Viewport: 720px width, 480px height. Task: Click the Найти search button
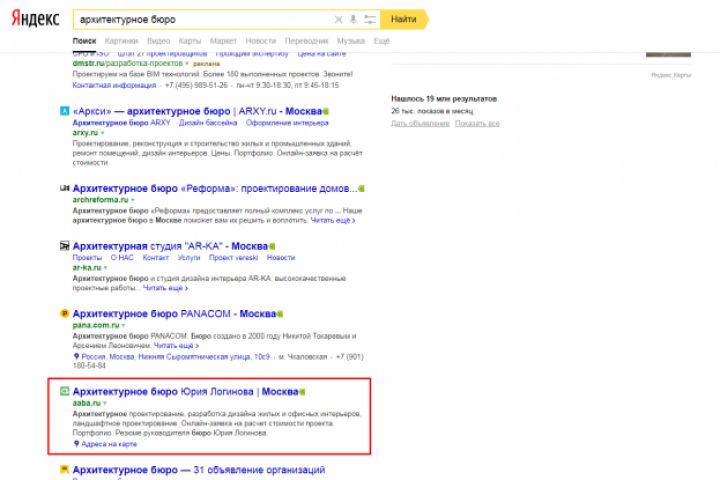tap(404, 19)
